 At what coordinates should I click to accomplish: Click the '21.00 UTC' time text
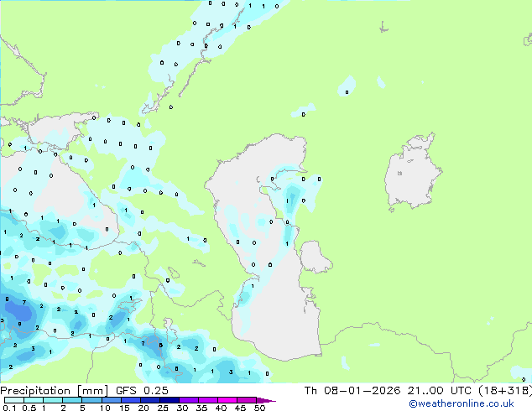coord(440,391)
